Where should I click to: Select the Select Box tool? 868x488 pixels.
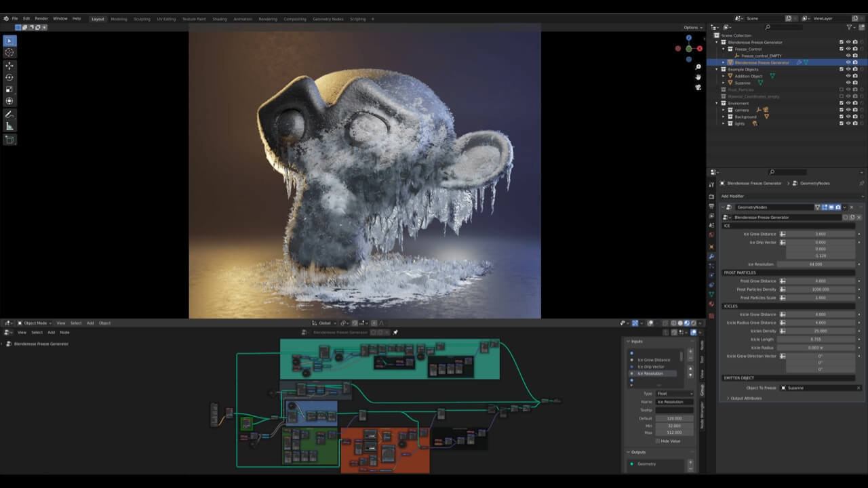point(9,41)
